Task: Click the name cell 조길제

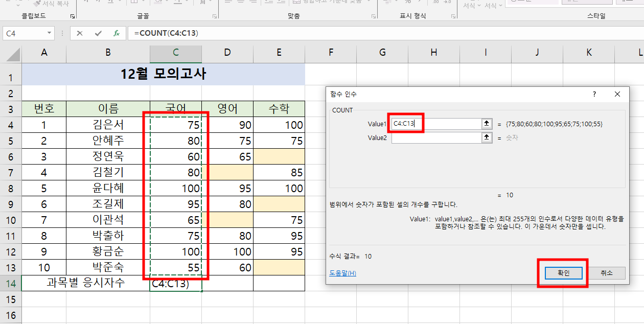Action: click(x=108, y=204)
